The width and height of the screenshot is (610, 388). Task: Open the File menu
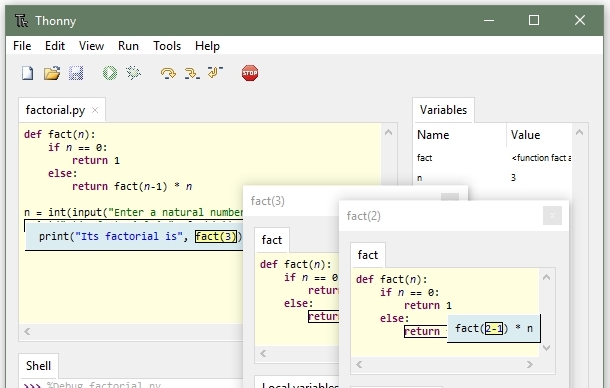(x=22, y=46)
